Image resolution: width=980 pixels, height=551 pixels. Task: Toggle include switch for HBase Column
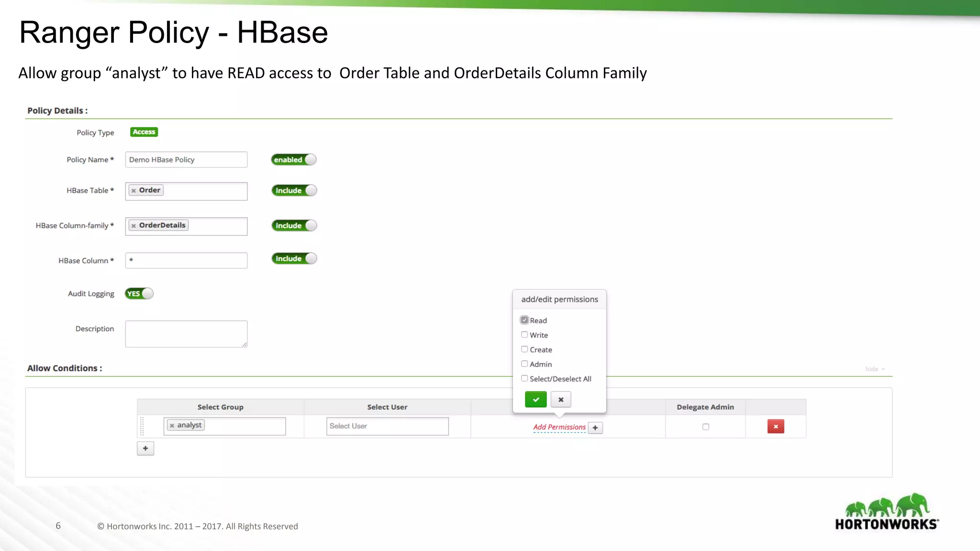click(x=294, y=259)
